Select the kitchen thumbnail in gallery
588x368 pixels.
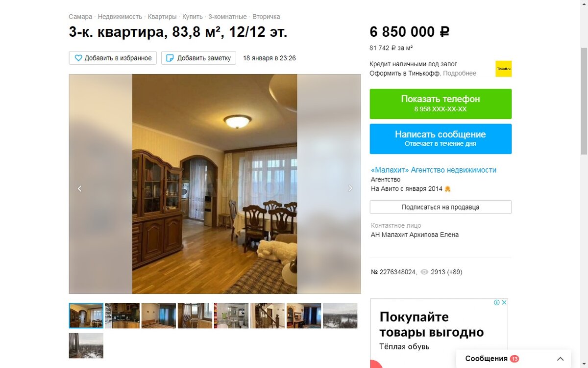[x=122, y=315]
